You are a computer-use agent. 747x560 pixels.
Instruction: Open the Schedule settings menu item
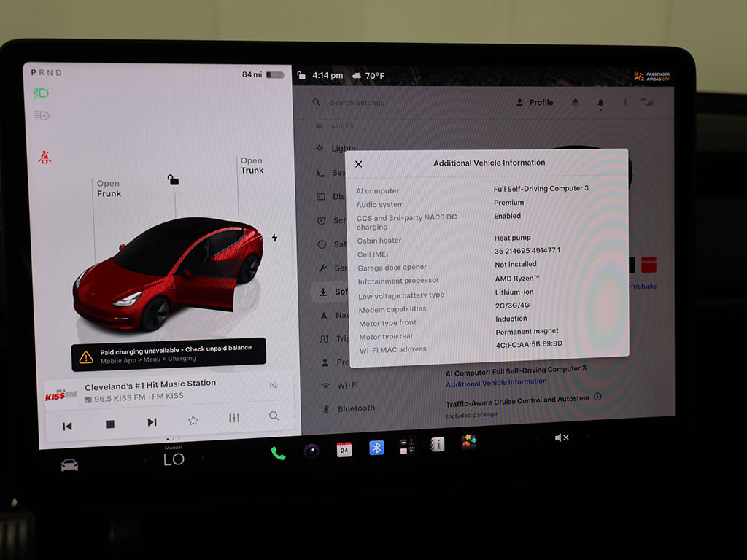coord(332,220)
